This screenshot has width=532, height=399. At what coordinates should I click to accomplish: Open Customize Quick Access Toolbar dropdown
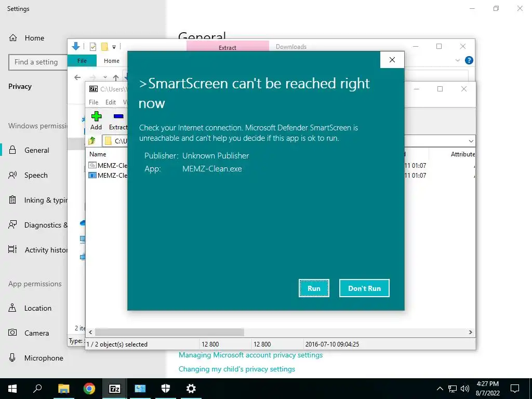[x=114, y=47]
